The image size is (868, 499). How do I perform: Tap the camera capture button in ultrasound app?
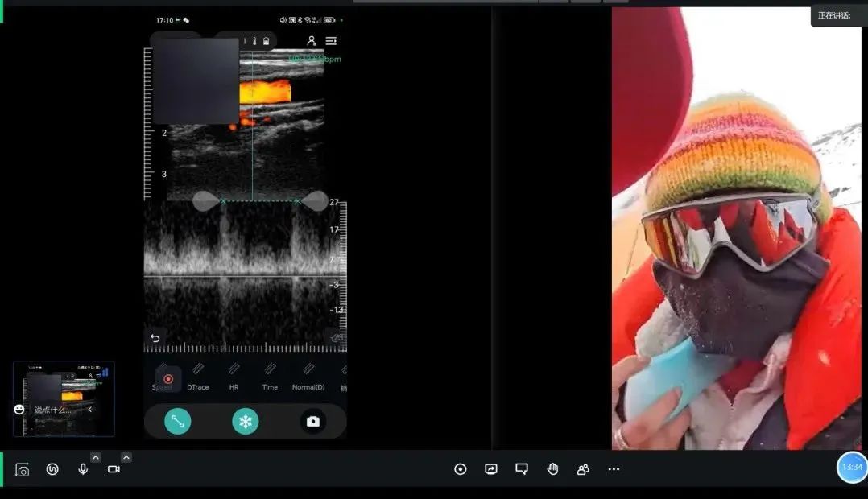pos(312,422)
